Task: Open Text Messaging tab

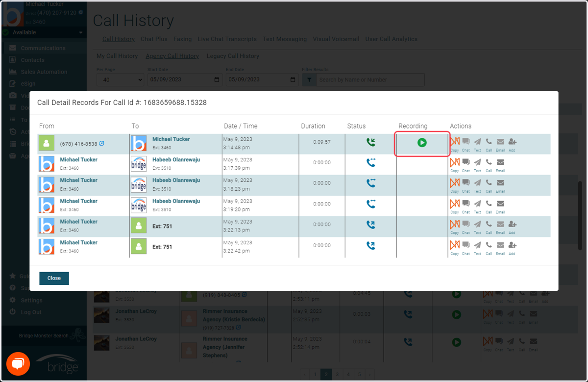Action: (x=285, y=39)
